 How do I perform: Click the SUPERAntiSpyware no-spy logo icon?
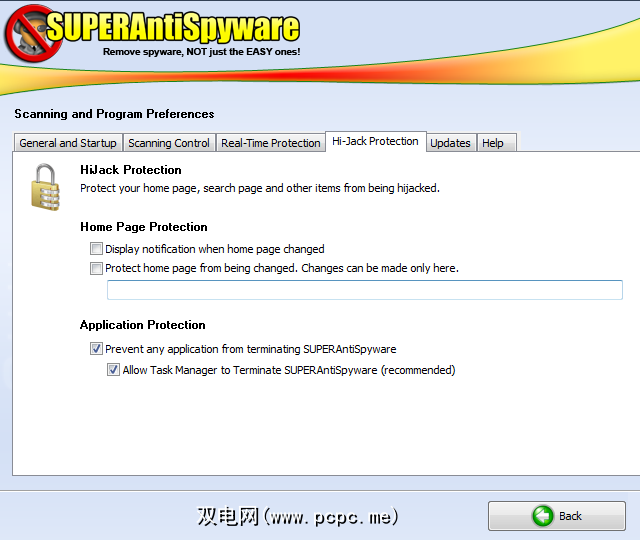(33, 33)
